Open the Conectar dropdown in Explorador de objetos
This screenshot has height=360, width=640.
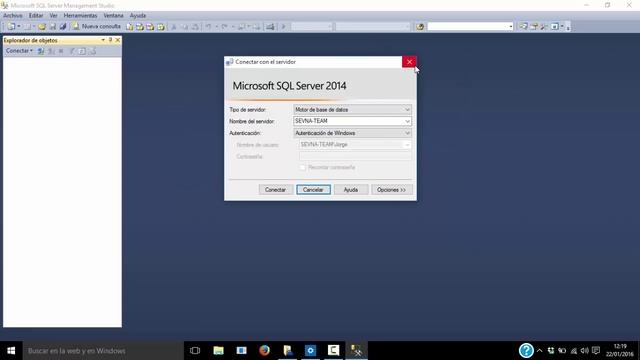(x=19, y=51)
